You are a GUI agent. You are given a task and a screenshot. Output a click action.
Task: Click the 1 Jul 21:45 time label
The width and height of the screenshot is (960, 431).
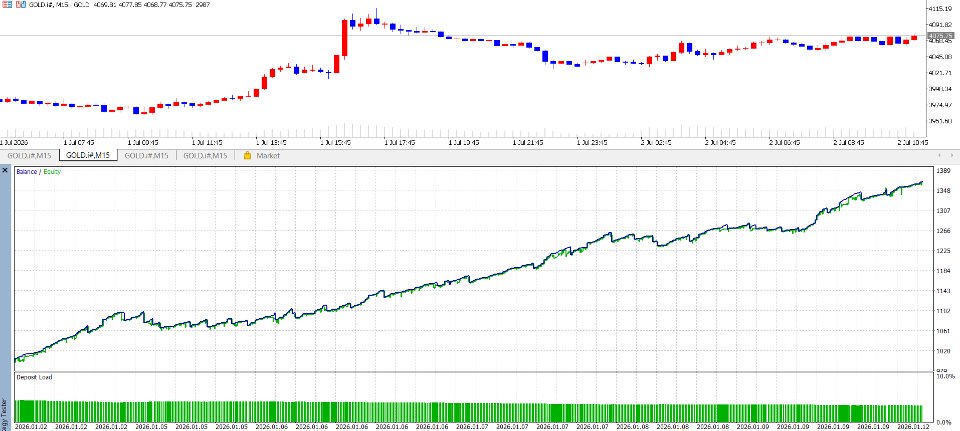click(x=528, y=142)
